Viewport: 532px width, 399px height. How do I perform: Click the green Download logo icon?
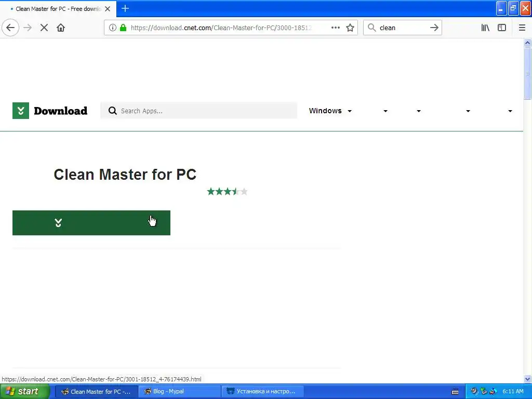tap(21, 111)
